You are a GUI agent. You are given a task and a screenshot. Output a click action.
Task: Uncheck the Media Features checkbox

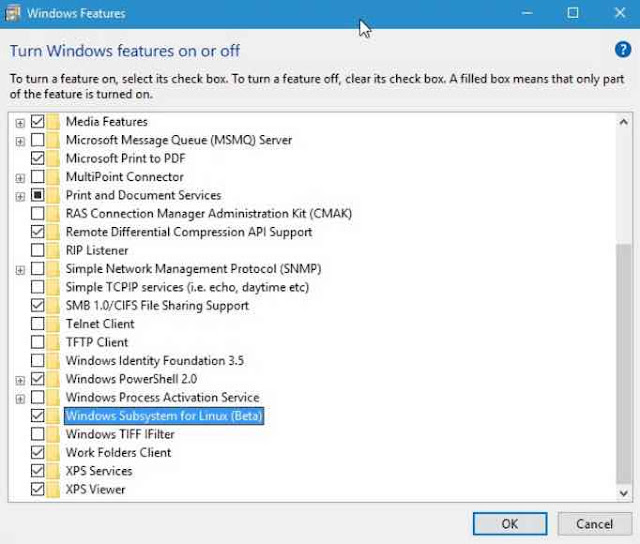click(38, 121)
